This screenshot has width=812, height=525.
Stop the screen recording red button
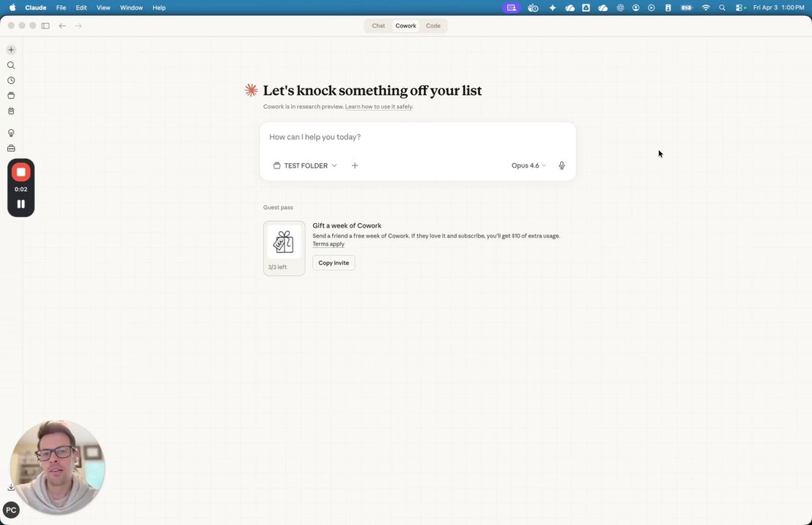point(20,172)
